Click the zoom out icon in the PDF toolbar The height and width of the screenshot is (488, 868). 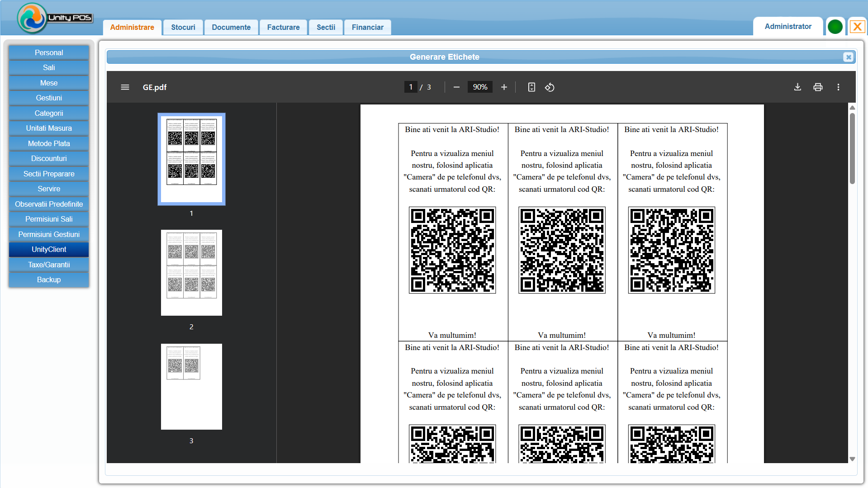tap(456, 87)
